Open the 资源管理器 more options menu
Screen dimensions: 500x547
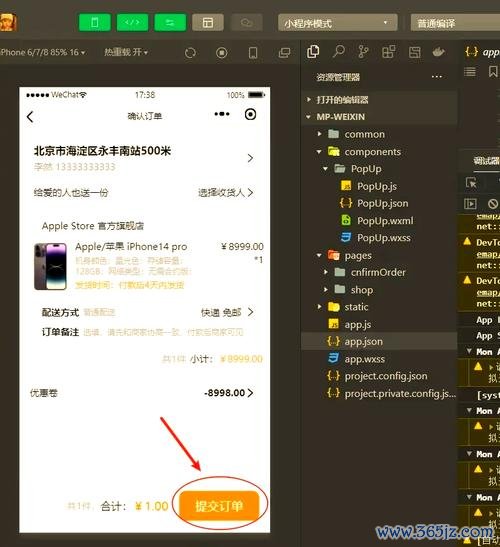(436, 77)
